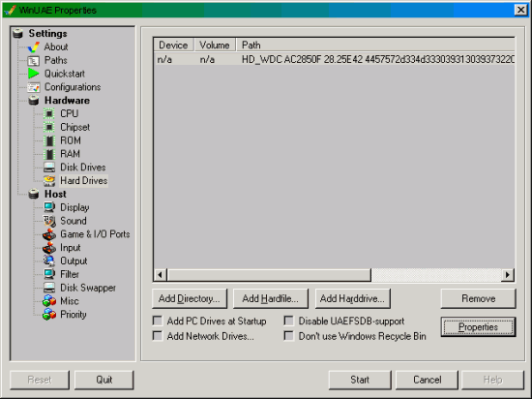Click the About checkmark icon
This screenshot has height=399, width=532.
coord(34,46)
